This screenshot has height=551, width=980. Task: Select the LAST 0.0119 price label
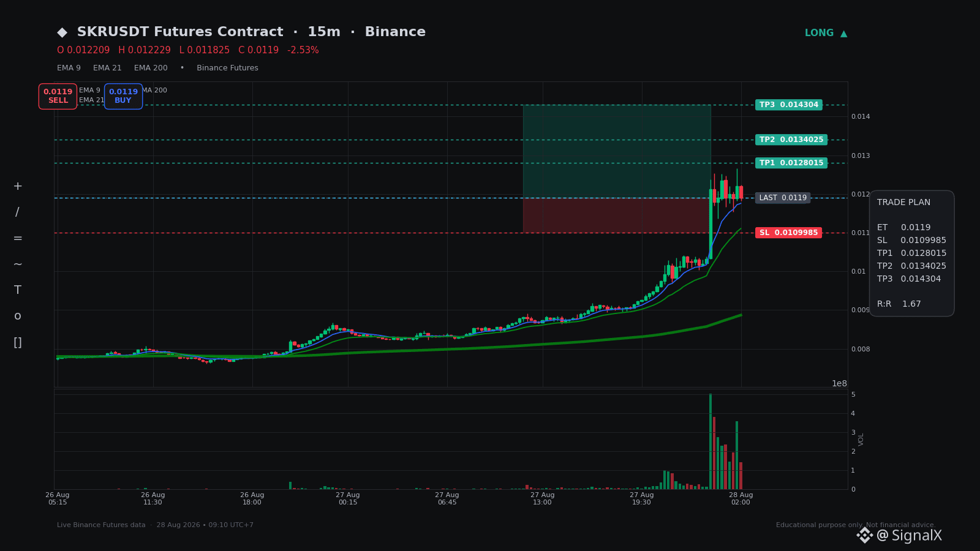point(783,198)
